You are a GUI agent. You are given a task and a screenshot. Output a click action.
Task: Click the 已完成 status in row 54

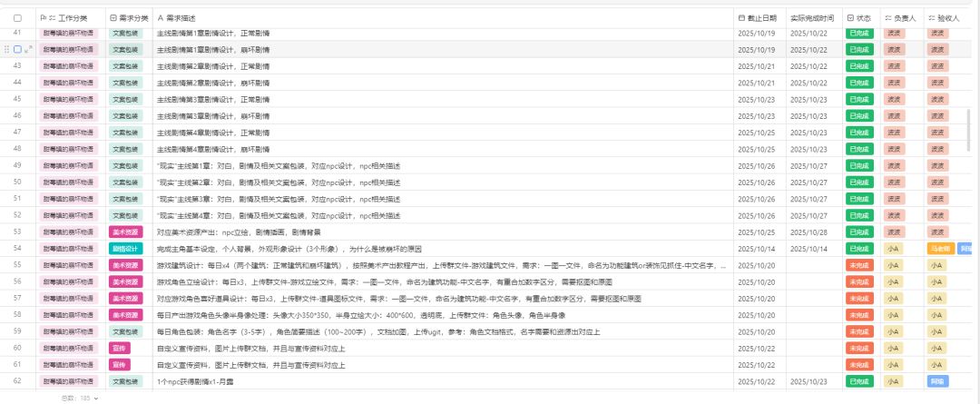click(859, 249)
